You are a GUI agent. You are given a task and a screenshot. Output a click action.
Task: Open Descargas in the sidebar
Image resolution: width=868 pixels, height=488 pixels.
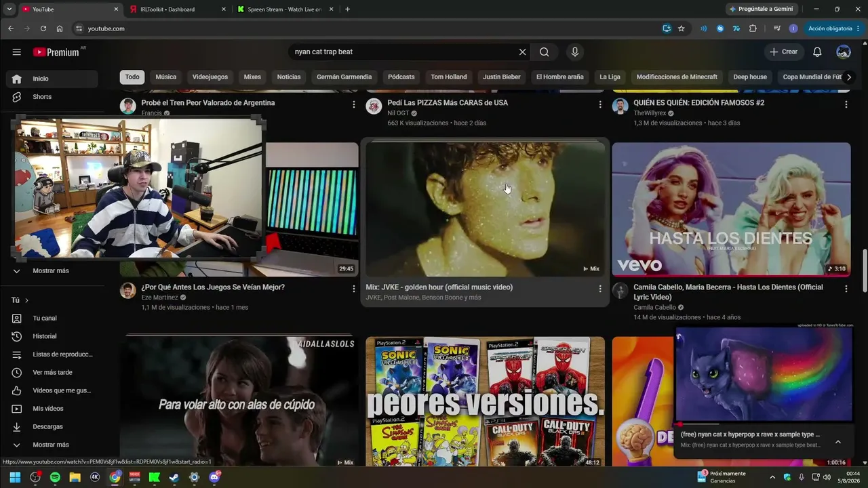(x=53, y=427)
